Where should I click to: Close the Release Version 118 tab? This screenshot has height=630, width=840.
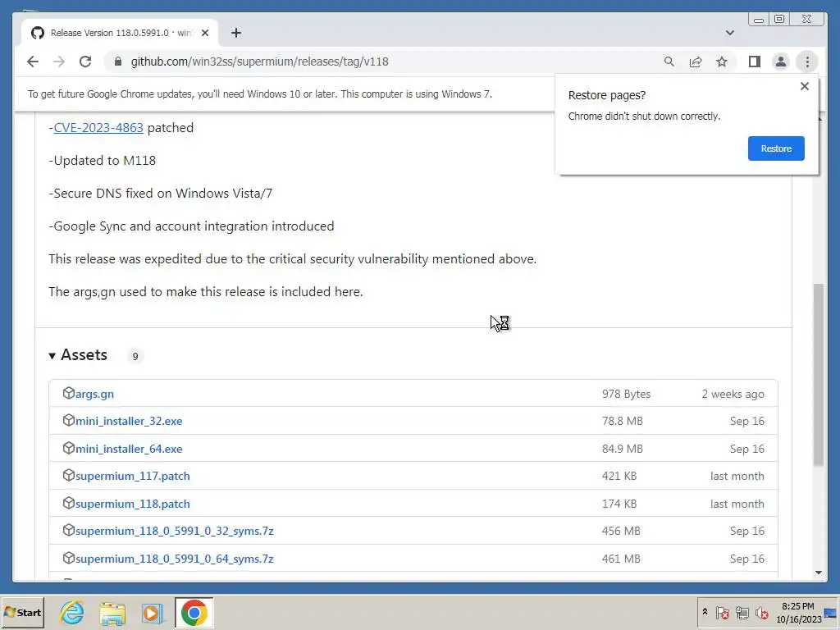click(x=204, y=33)
